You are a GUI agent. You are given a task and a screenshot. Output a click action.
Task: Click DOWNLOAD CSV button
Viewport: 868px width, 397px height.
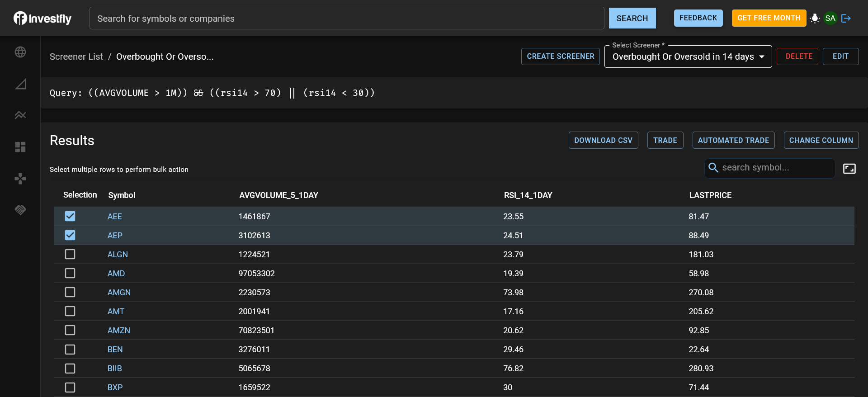(x=603, y=140)
